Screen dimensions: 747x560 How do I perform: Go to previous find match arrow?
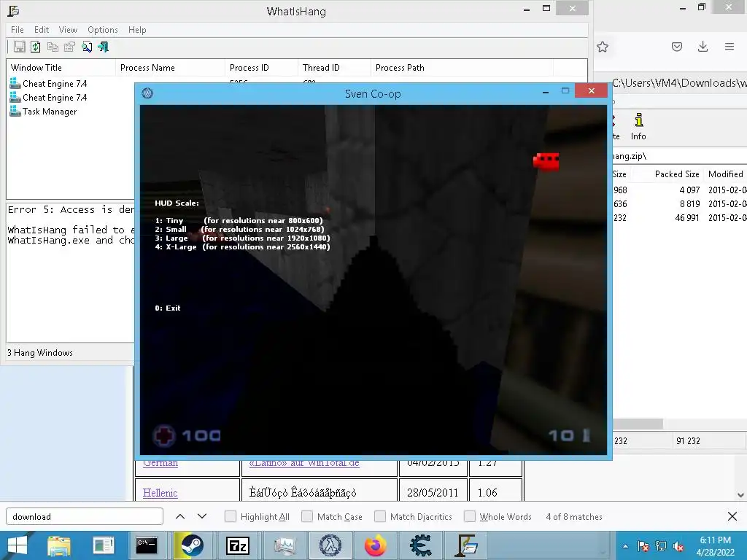[x=180, y=516]
